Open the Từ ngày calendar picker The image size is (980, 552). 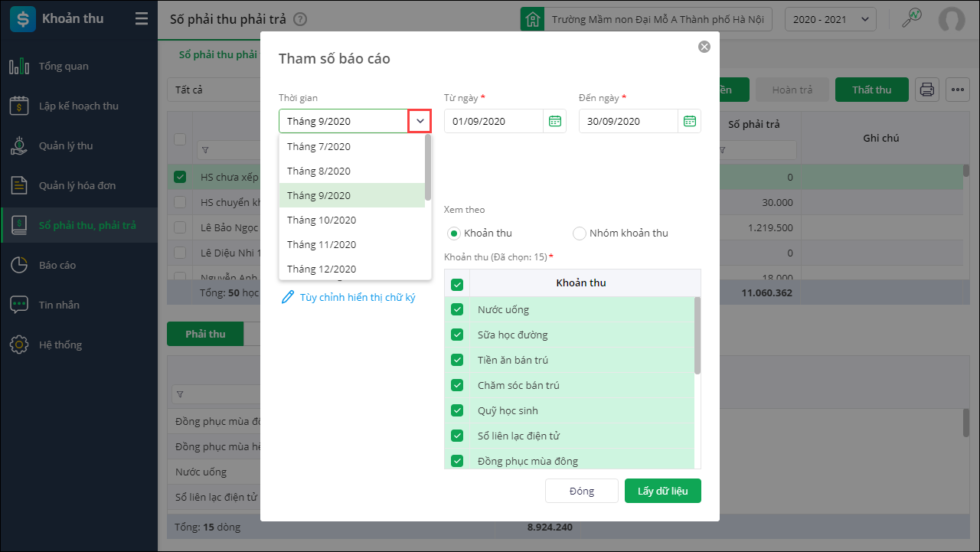tap(555, 121)
